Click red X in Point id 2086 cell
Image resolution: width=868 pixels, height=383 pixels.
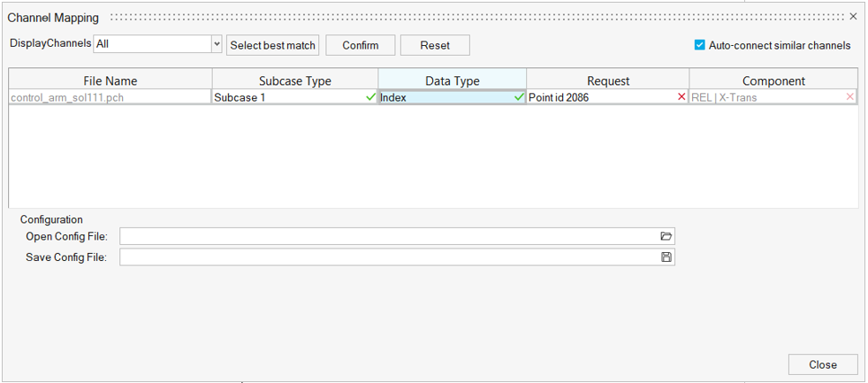[x=681, y=97]
